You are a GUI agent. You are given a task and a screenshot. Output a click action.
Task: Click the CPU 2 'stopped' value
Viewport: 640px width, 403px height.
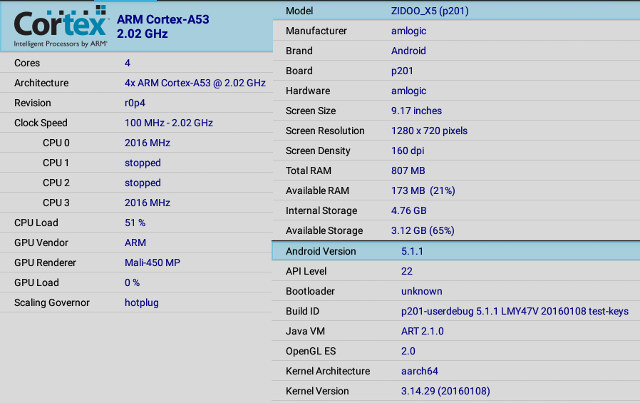(x=142, y=183)
